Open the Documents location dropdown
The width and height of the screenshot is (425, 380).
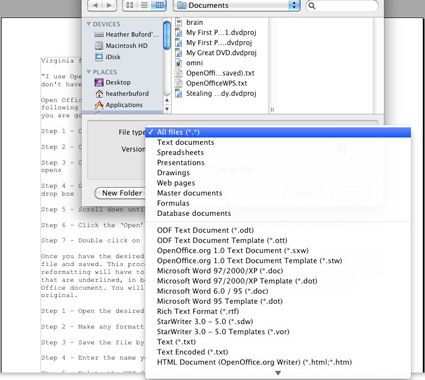[237, 5]
